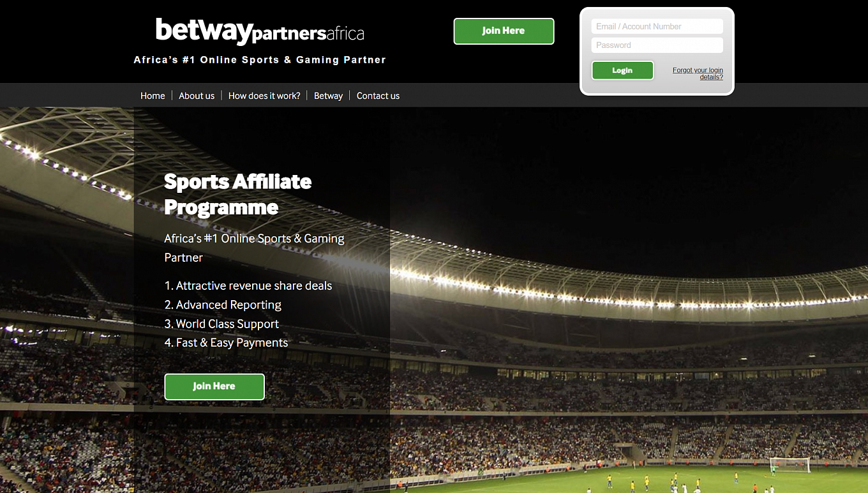Screen dimensions: 868x493
Task: Open the Forgot your login details link
Action: coord(698,73)
